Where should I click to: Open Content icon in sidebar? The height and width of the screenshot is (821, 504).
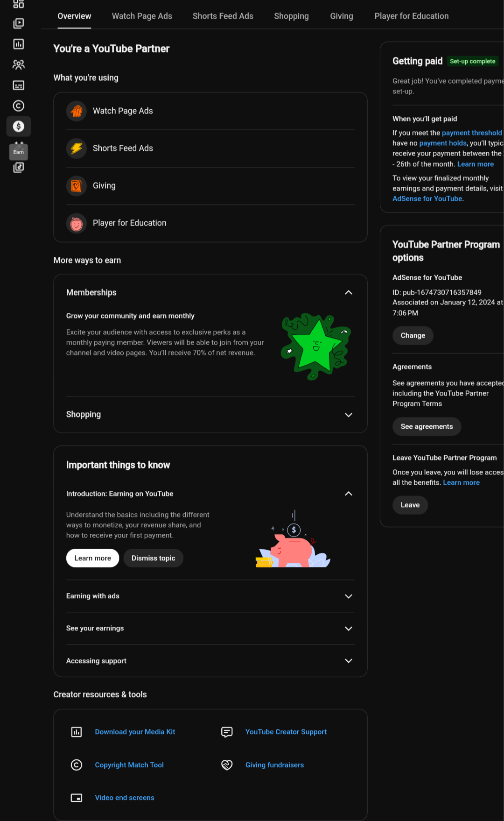coord(18,23)
